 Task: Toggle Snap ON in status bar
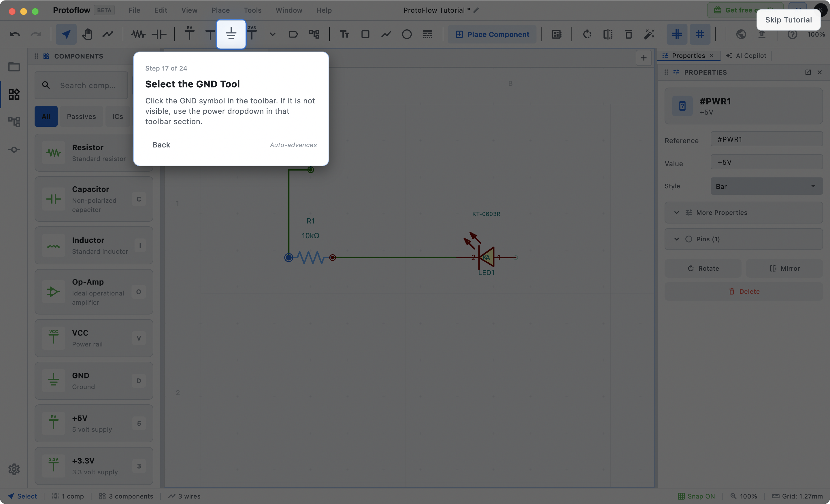click(x=696, y=496)
